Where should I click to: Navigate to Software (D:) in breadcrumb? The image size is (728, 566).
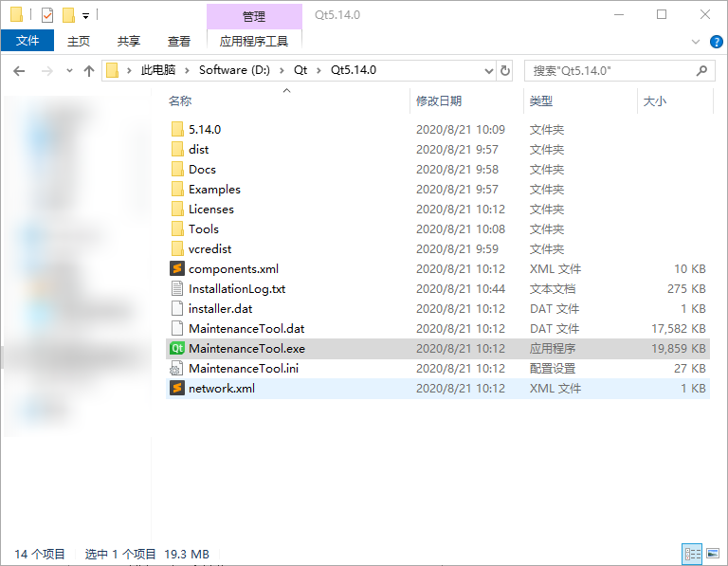[x=234, y=70]
